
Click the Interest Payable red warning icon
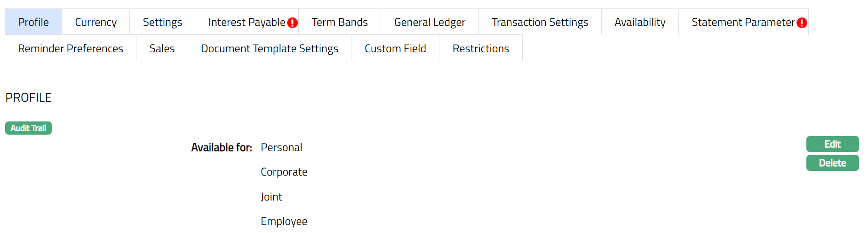(292, 23)
